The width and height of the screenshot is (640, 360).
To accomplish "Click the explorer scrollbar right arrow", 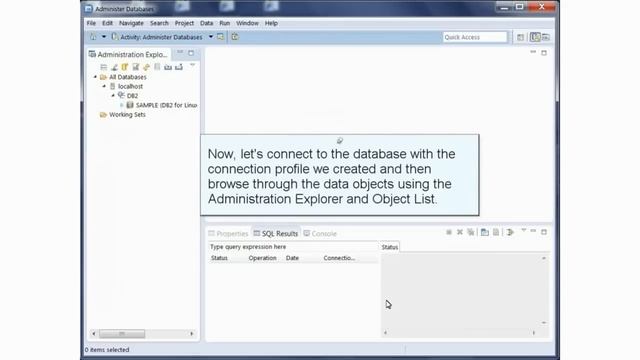I will 191,333.
